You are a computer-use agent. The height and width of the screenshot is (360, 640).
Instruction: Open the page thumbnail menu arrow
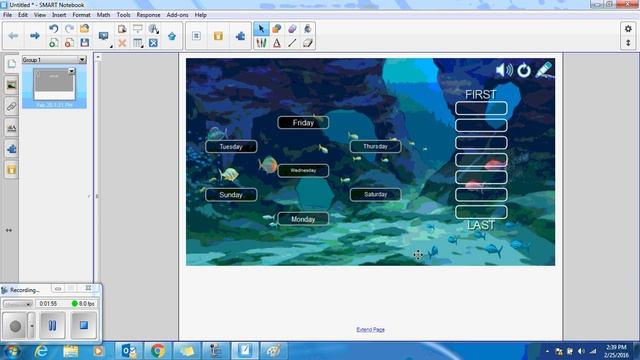pos(71,71)
